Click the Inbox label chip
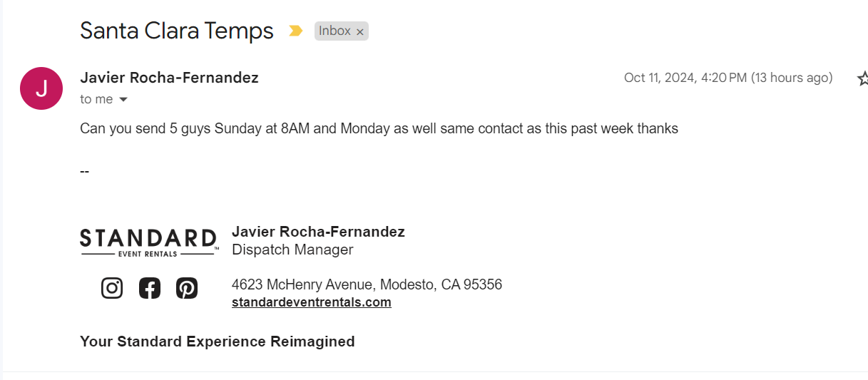This screenshot has height=380, width=868. pos(335,31)
